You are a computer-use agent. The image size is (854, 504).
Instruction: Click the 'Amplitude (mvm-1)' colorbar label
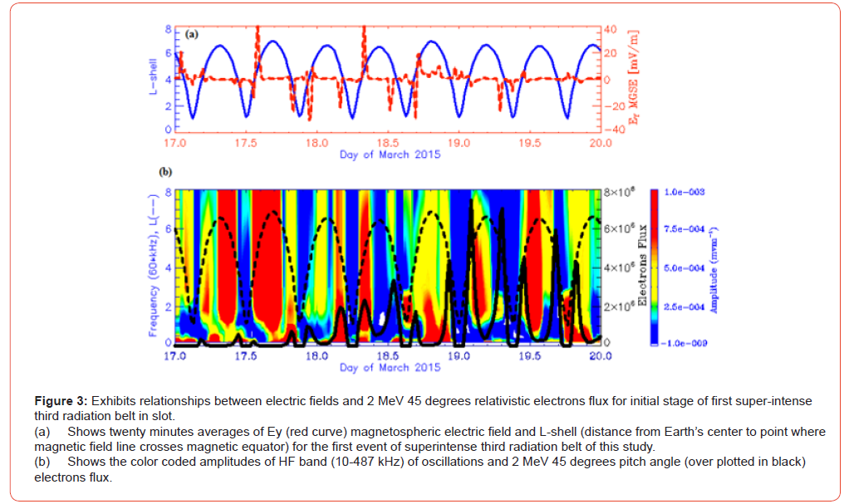[x=714, y=270]
